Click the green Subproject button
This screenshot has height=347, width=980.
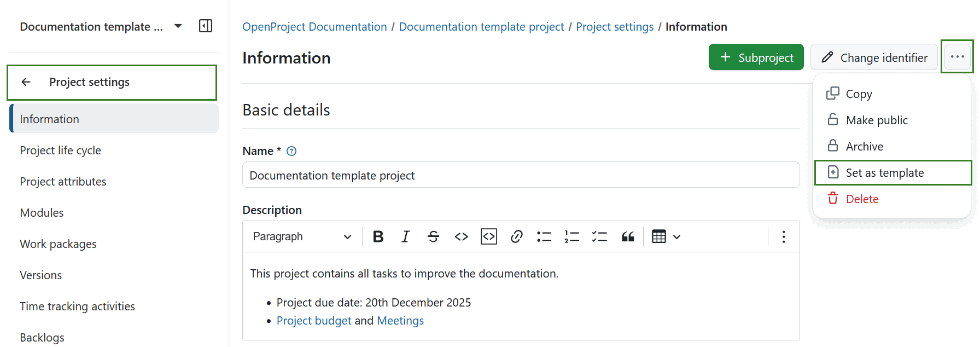point(756,57)
